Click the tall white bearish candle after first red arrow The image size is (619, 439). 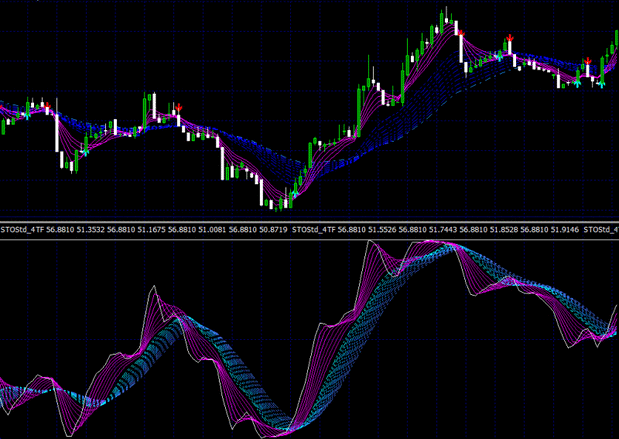tap(57, 132)
